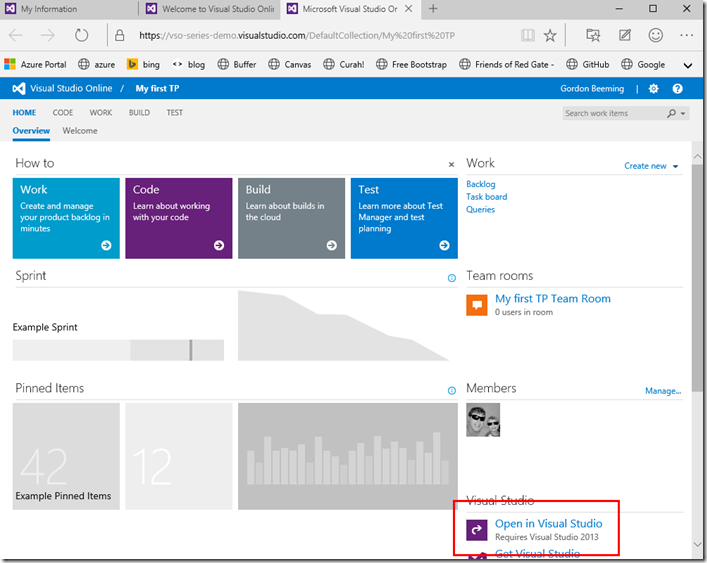This screenshot has width=707, height=563.
Task: Open the settings gear in header
Action: [653, 89]
